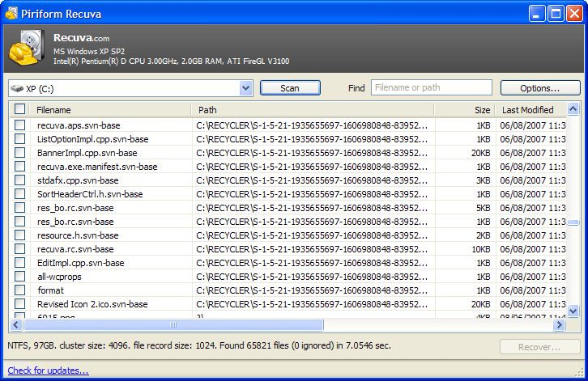Viewport: 588px width, 381px height.
Task: Check the box for Revised Icon 2.ico.svn-base
Action: click(x=20, y=303)
